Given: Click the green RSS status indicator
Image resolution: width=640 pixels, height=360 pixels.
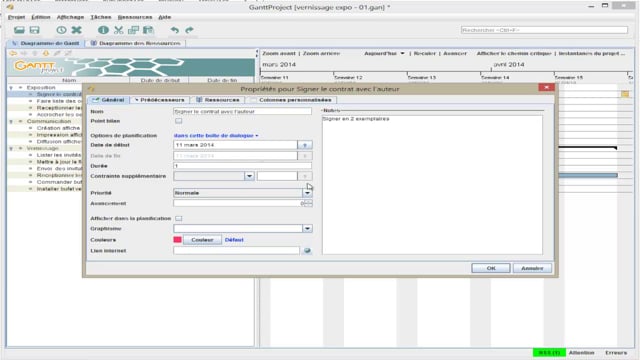Looking at the screenshot, I should click(x=549, y=352).
